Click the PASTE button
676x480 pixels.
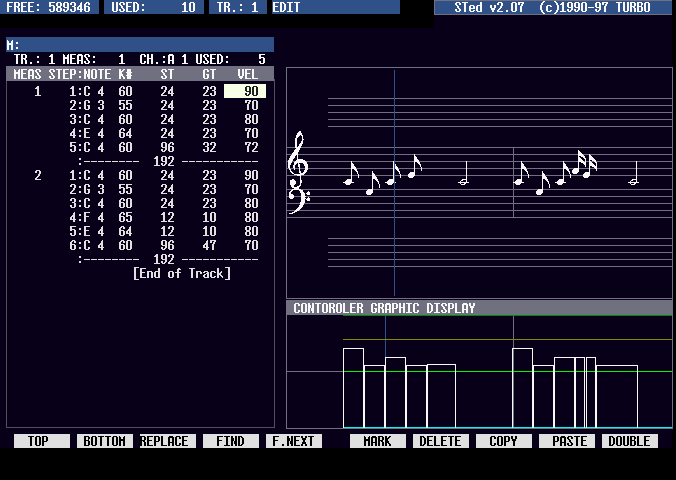(566, 441)
